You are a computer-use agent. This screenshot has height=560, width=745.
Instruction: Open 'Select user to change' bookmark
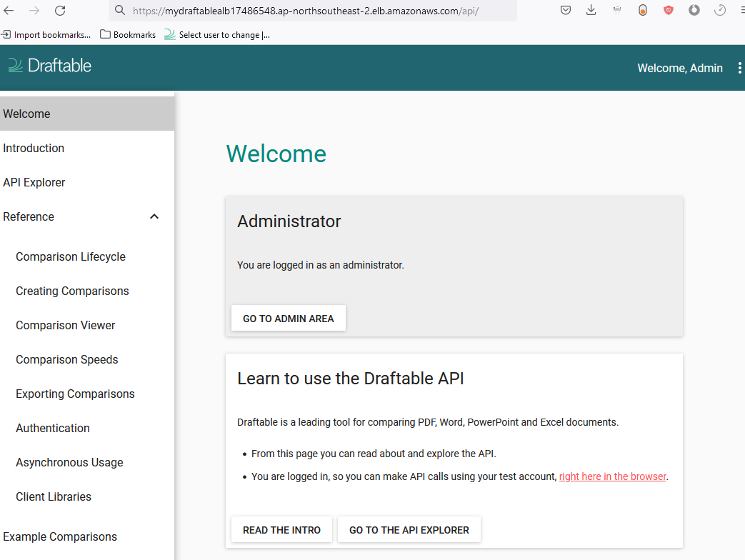(x=217, y=35)
